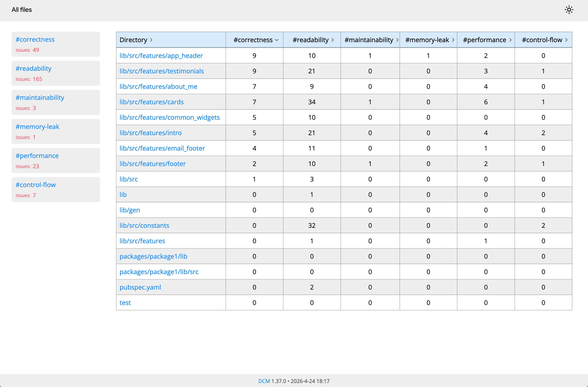Viewport: 588px width, 387px height.
Task: Toggle the light/dark theme sun icon
Action: [x=569, y=10]
